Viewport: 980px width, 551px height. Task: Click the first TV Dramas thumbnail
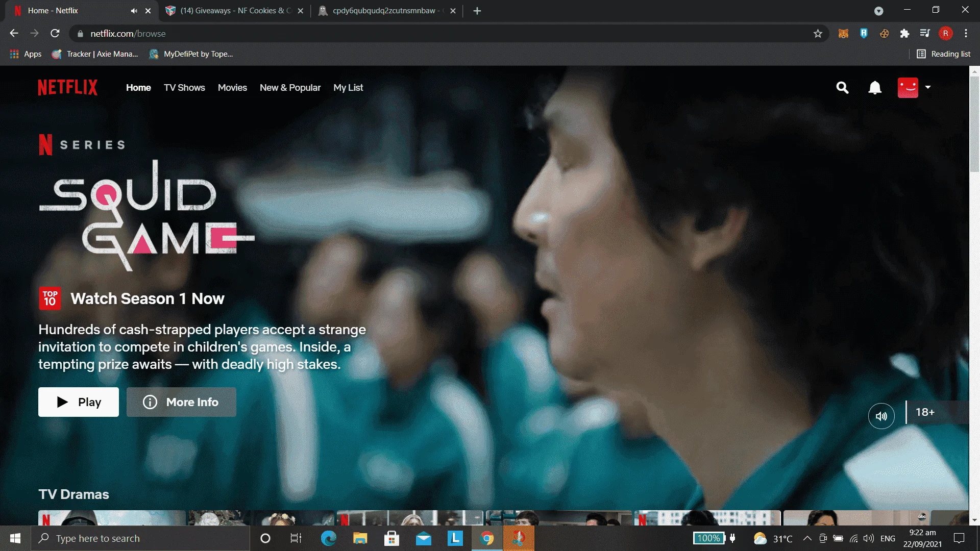pos(112,518)
